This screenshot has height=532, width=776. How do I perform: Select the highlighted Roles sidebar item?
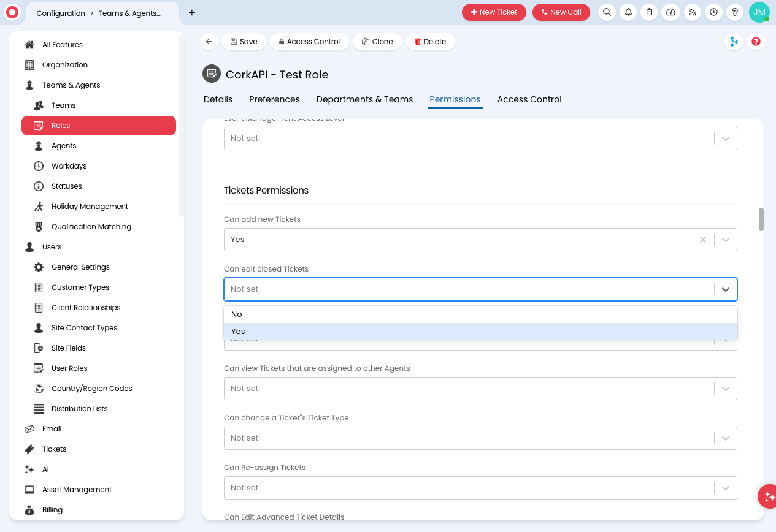(x=98, y=126)
